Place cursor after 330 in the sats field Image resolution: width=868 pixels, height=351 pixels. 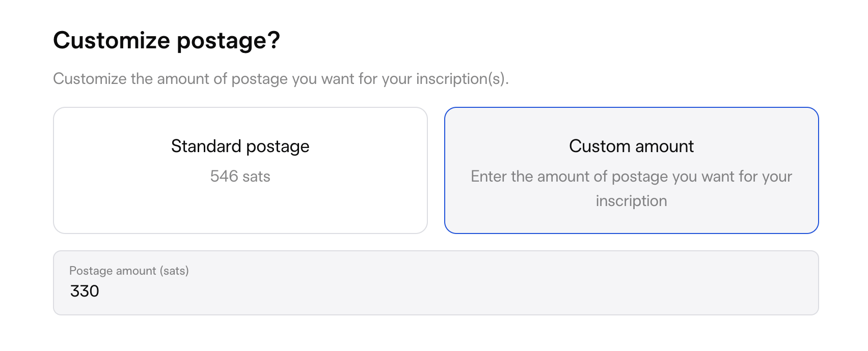click(x=100, y=291)
